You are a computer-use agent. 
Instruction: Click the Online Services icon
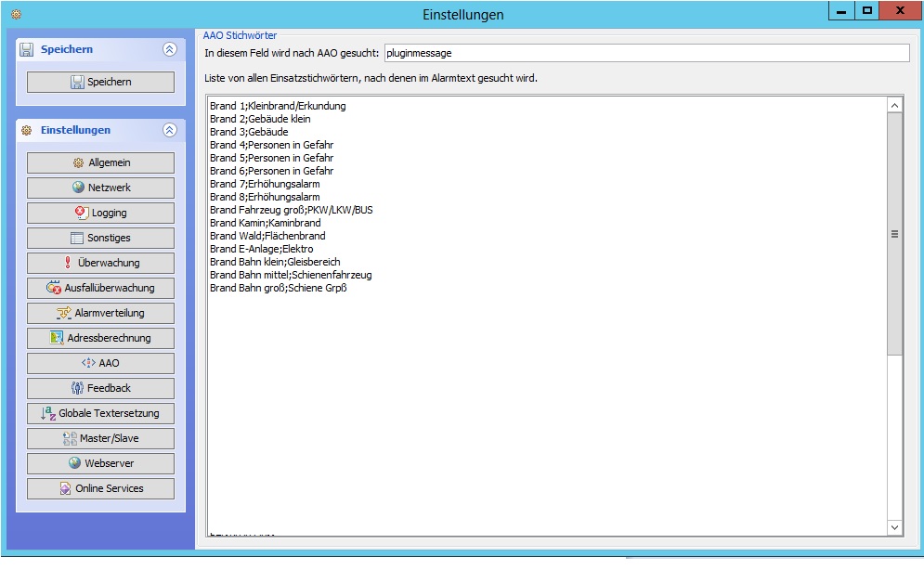tap(65, 488)
